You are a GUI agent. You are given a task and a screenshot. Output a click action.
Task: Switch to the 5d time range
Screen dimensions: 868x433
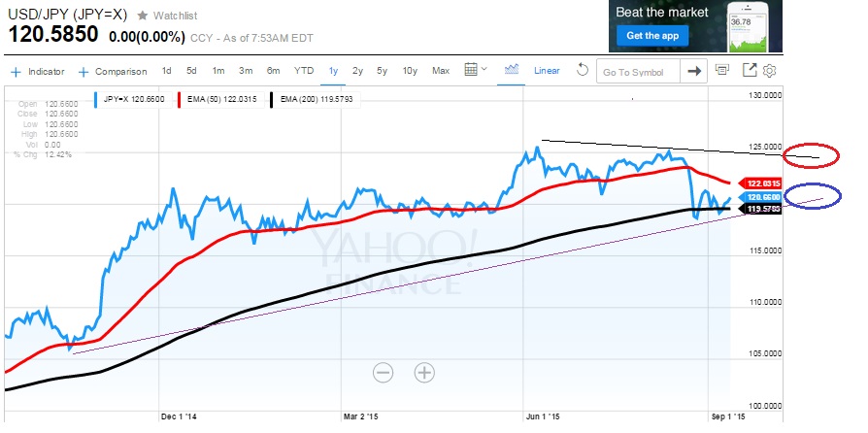pyautogui.click(x=191, y=71)
